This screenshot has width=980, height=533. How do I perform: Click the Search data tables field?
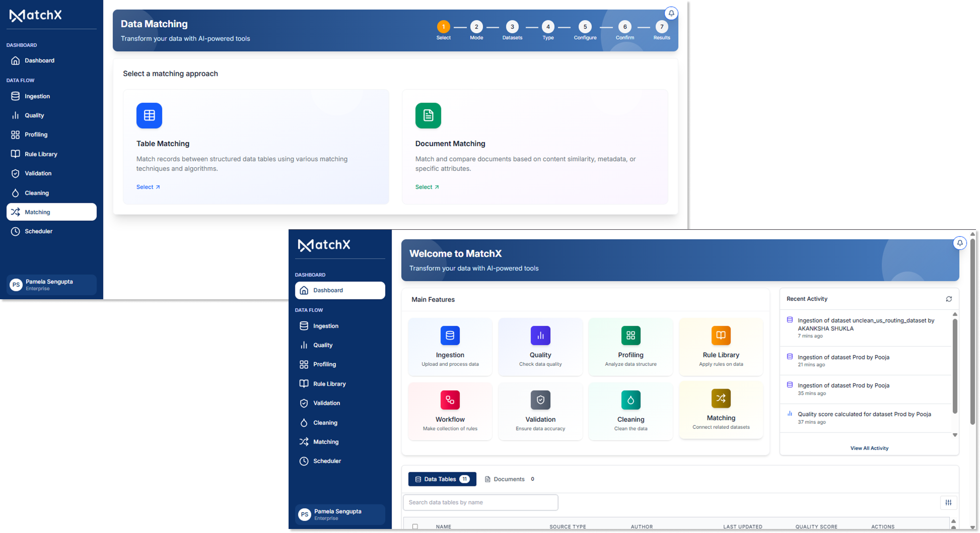[480, 502]
